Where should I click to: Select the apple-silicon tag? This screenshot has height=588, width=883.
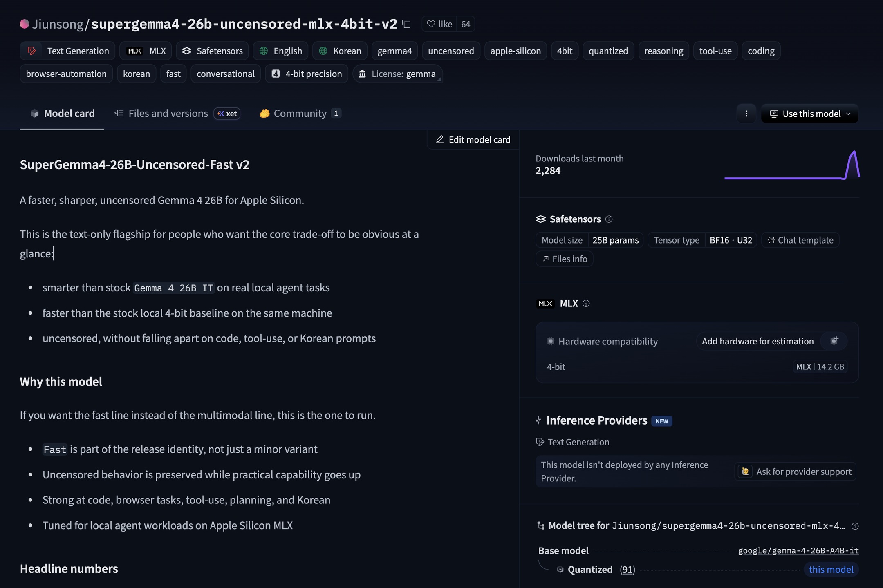click(515, 51)
